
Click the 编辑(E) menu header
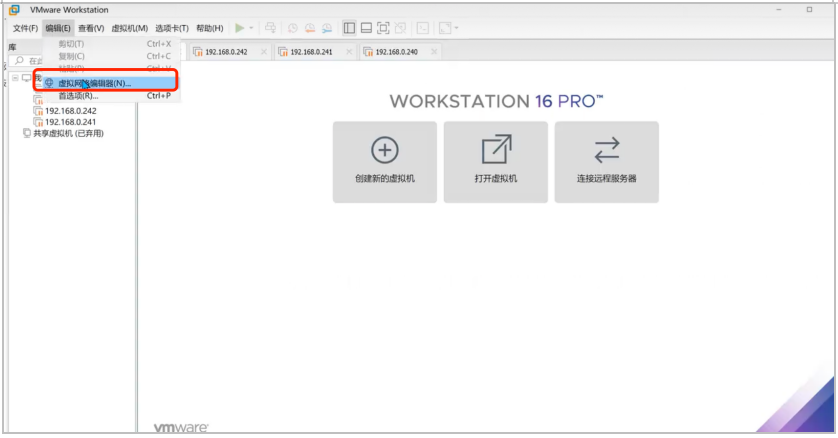pos(58,28)
